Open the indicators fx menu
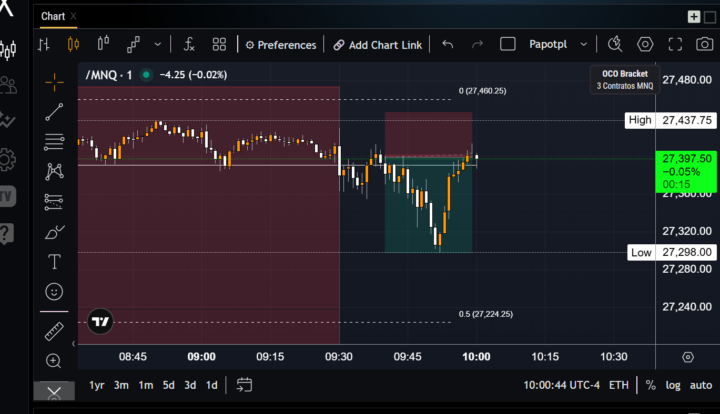This screenshot has height=414, width=720. point(189,45)
